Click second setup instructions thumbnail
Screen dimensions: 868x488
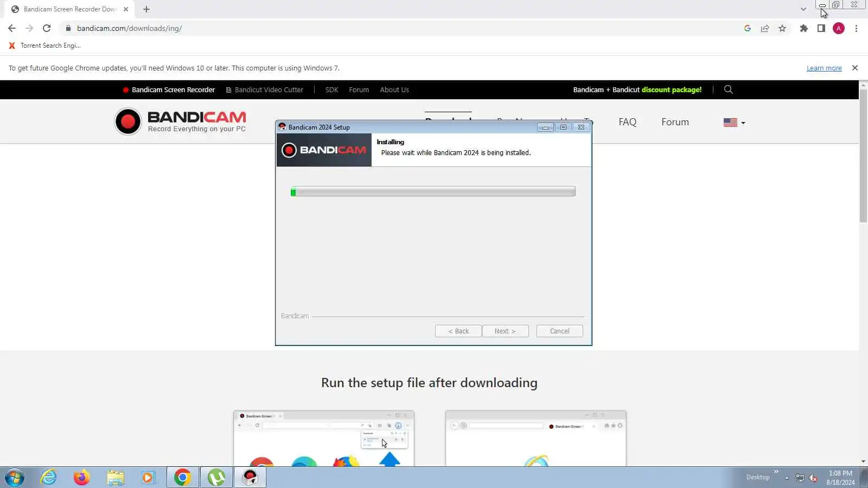coord(536,438)
